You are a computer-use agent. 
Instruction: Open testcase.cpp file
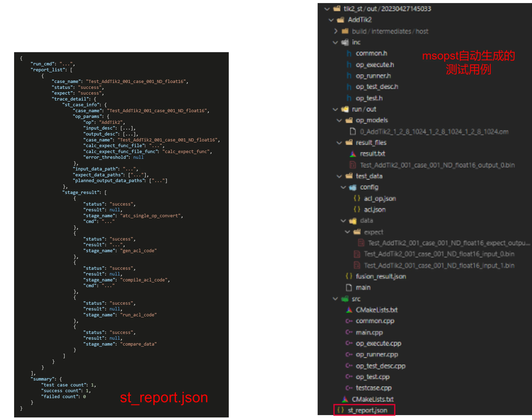373,388
